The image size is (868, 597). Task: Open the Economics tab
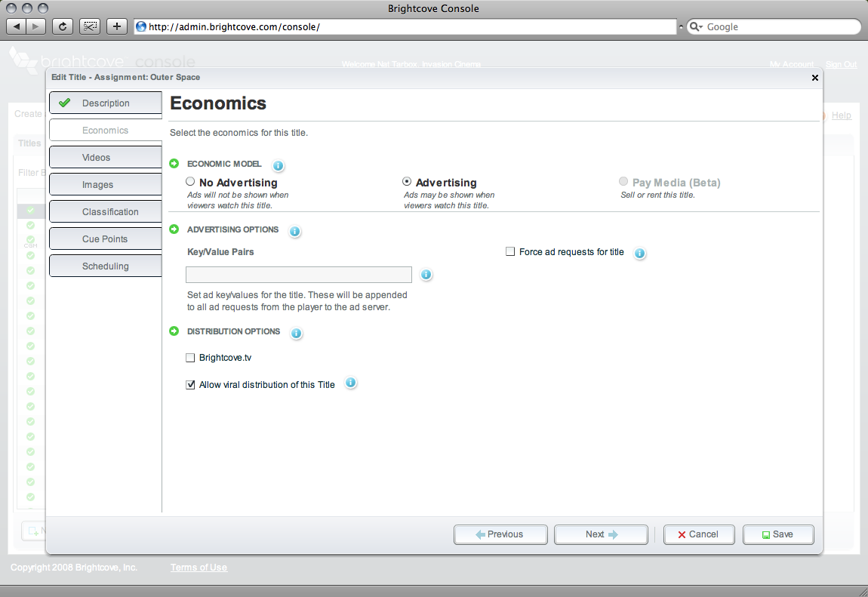106,130
